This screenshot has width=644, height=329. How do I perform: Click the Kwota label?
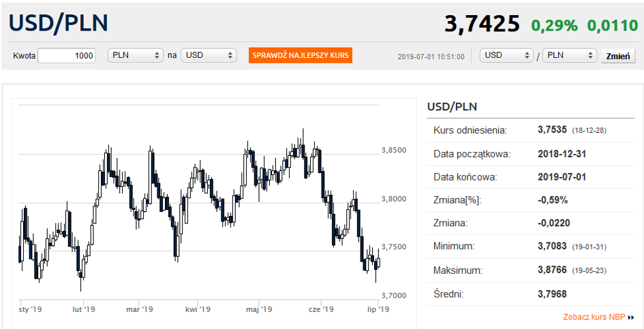click(25, 56)
